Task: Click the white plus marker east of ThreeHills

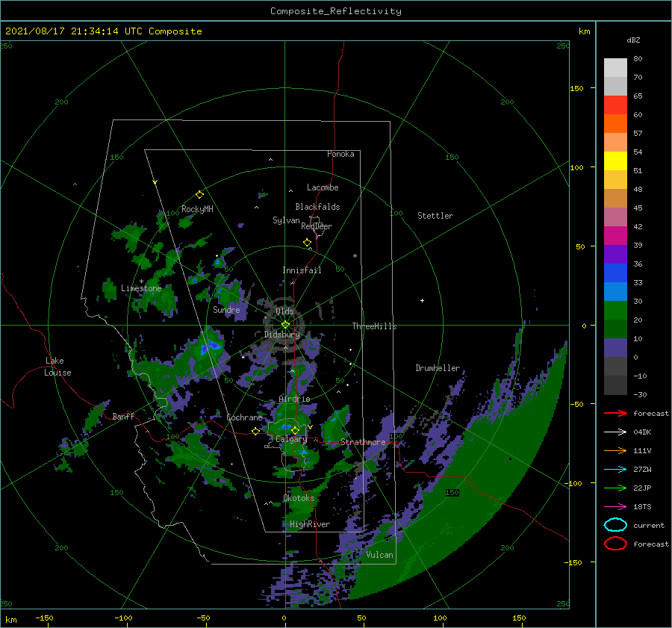Action: pyautogui.click(x=422, y=300)
